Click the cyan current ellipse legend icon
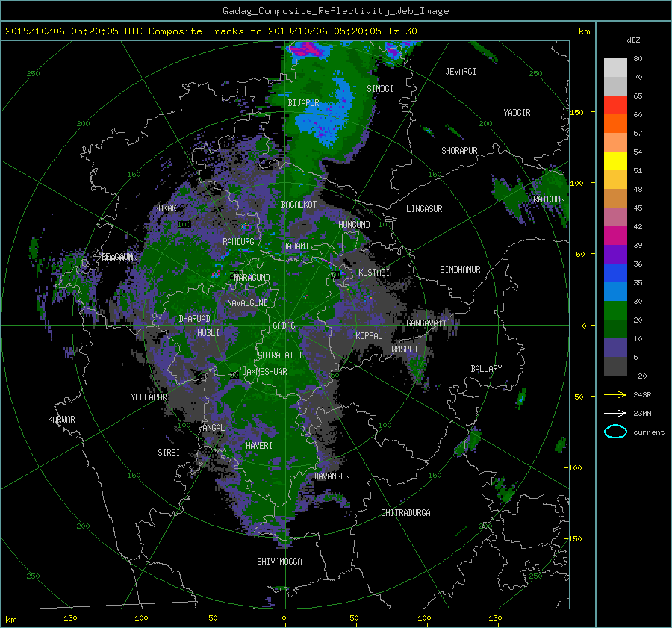Viewport: 672px width, 628px height. tap(615, 432)
